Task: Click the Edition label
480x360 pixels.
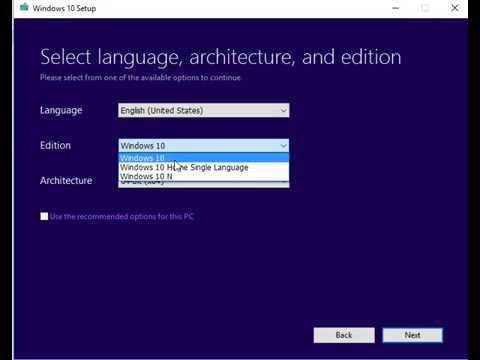Action: (55, 145)
